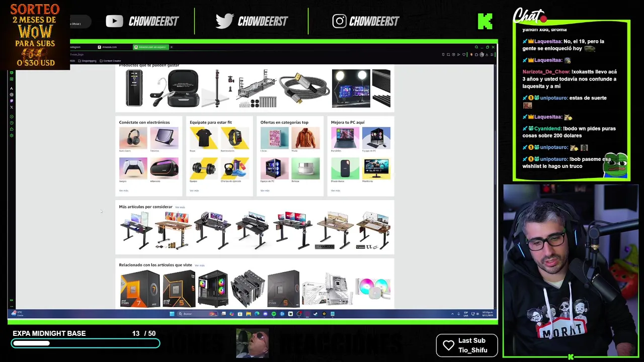Screen dimensions: 644x362
Task: Open Equipo de PC under Mejora tu PC aquí
Action: coord(376,138)
